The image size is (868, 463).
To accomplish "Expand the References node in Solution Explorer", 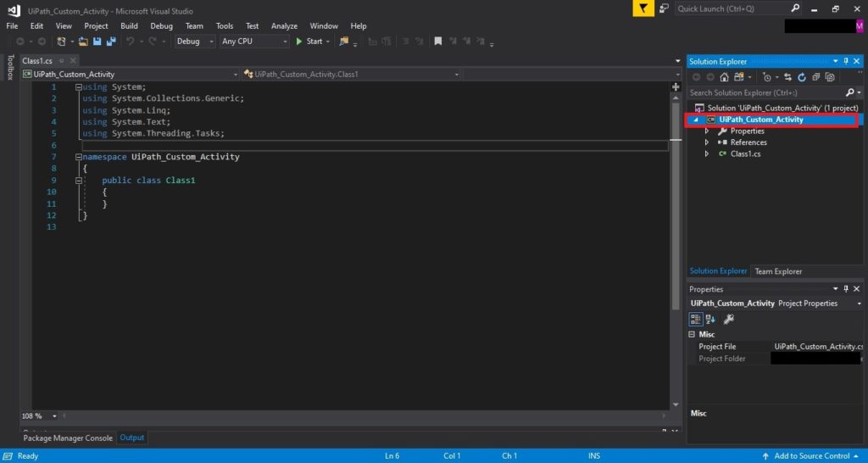I will [706, 142].
